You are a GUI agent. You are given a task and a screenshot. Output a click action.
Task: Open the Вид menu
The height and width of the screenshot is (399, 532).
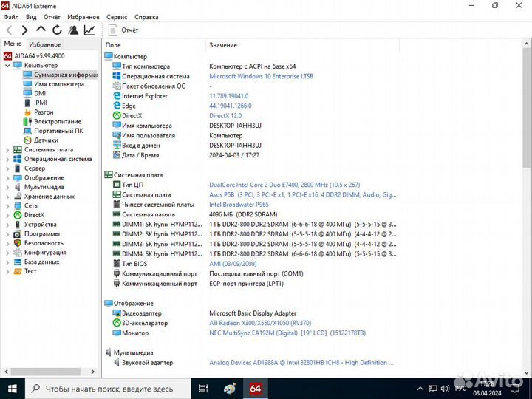point(31,17)
